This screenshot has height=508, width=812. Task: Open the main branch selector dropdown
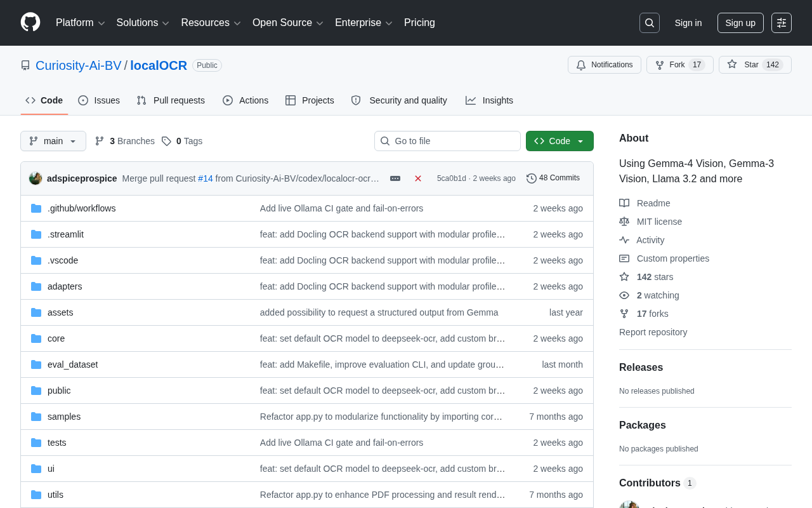[x=53, y=141]
